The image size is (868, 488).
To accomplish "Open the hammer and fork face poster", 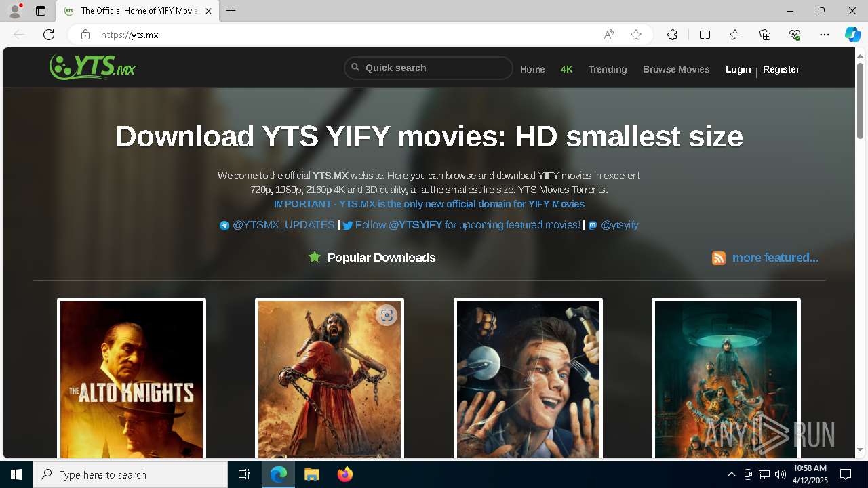I will (528, 378).
